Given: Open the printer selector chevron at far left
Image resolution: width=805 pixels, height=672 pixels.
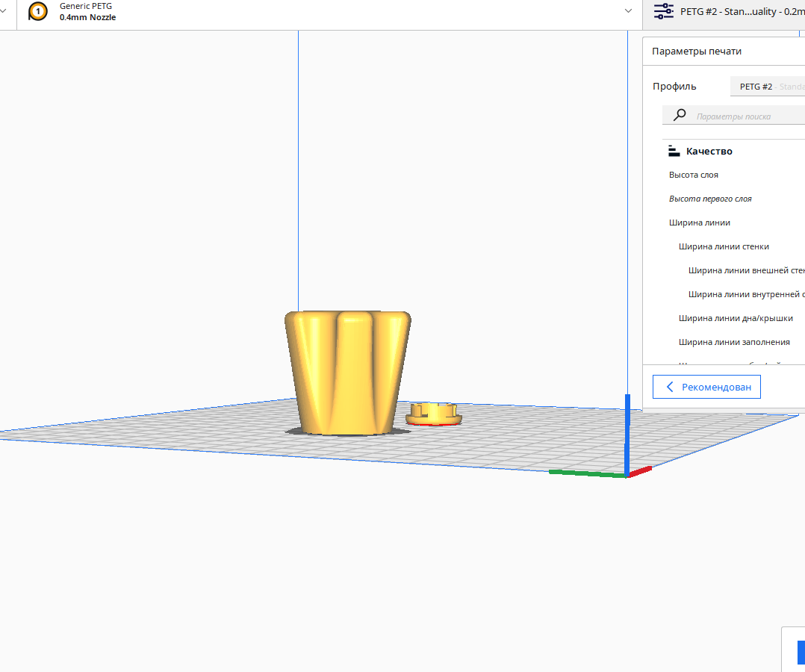Looking at the screenshot, I should tap(3, 11).
